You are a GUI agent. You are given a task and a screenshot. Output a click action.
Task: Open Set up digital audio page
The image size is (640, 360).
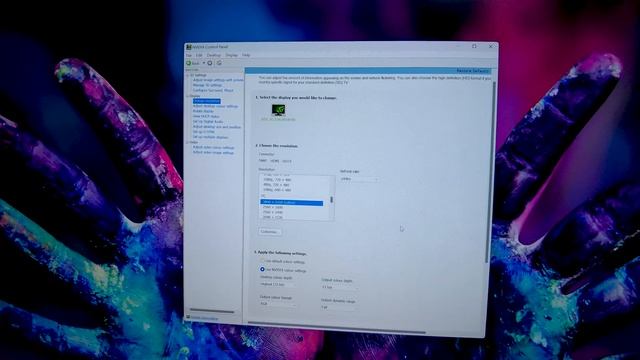[208, 122]
